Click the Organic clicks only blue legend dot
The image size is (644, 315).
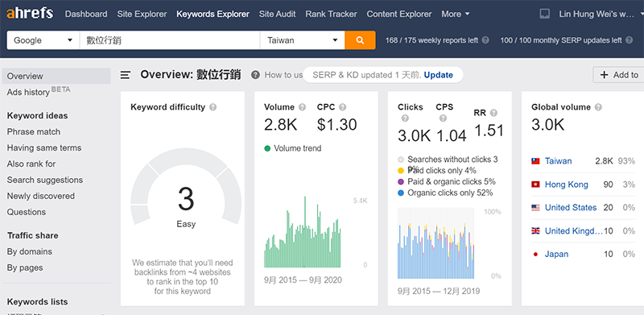coord(401,193)
